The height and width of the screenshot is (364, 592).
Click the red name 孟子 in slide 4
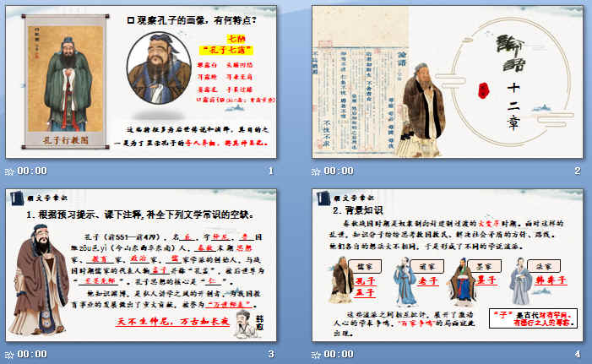coord(365,292)
